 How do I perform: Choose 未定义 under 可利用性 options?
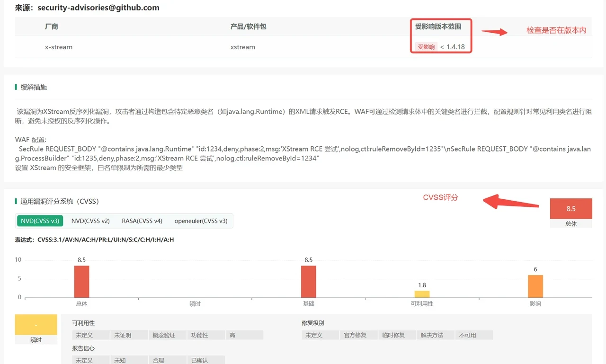pyautogui.click(x=91, y=335)
